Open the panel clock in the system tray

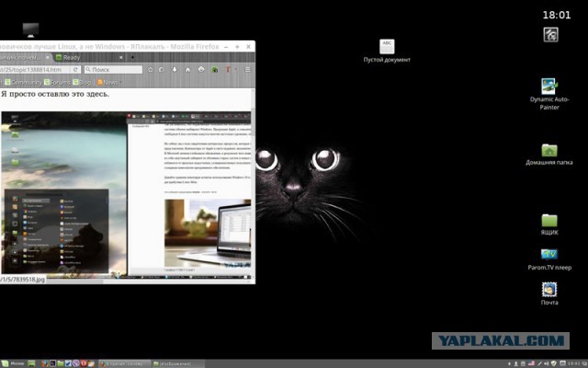point(573,363)
